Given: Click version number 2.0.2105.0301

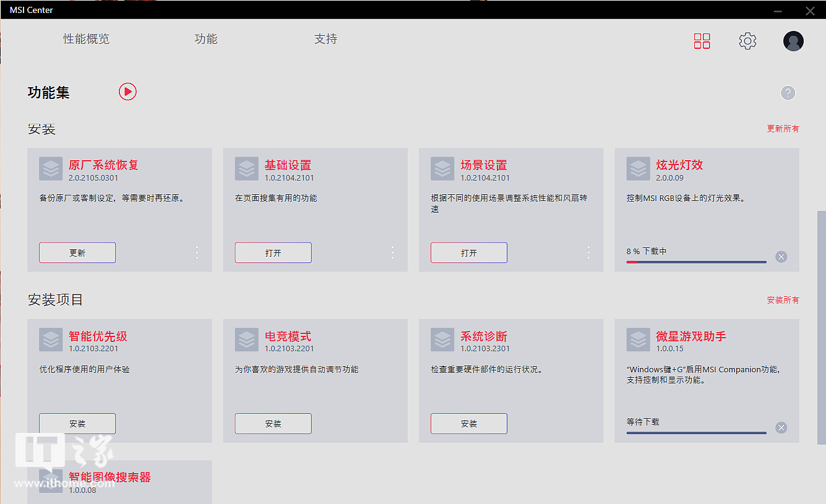Looking at the screenshot, I should coord(93,178).
